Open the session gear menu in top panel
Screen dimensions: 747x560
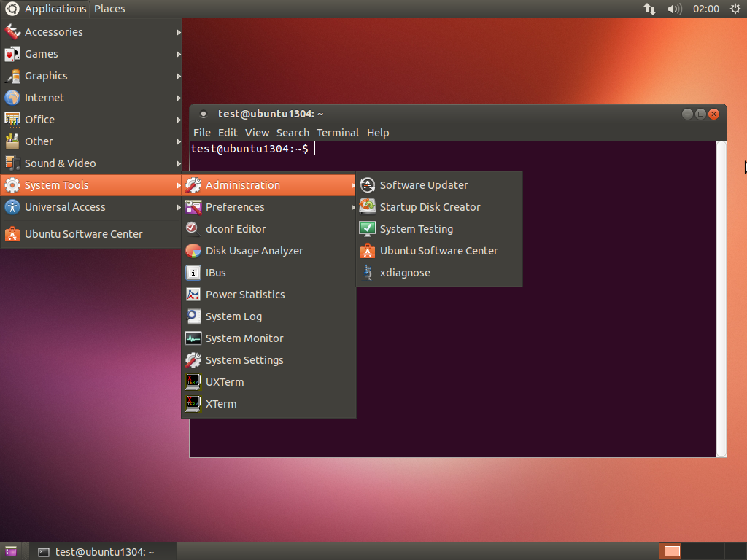point(735,9)
